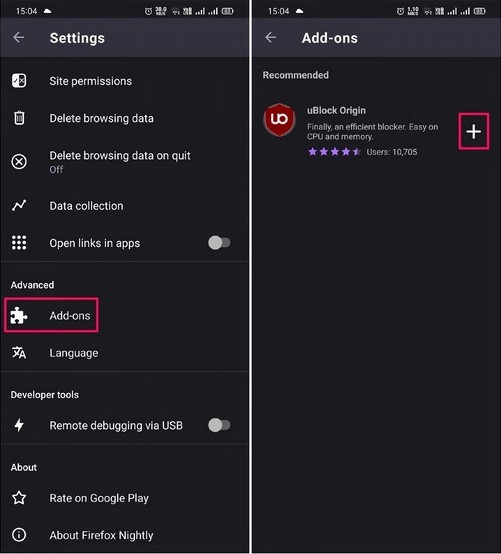The height and width of the screenshot is (554, 501).
Task: Tap the Off status under data on quit
Action: pos(56,170)
